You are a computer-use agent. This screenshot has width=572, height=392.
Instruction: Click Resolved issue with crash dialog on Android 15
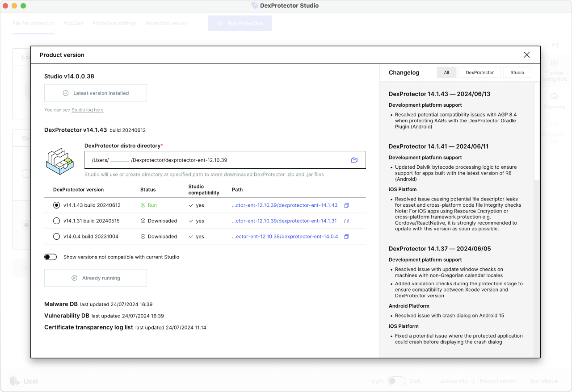click(x=450, y=316)
